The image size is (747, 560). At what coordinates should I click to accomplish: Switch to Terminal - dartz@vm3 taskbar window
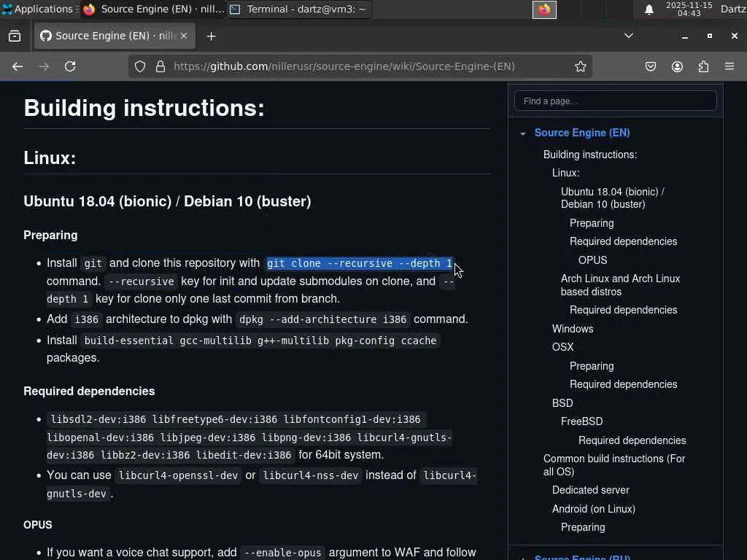[300, 9]
